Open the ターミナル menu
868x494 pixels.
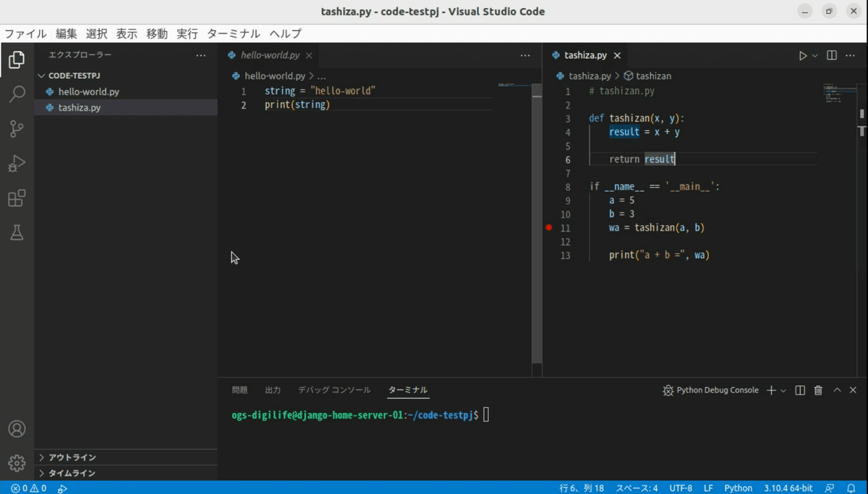click(234, 33)
